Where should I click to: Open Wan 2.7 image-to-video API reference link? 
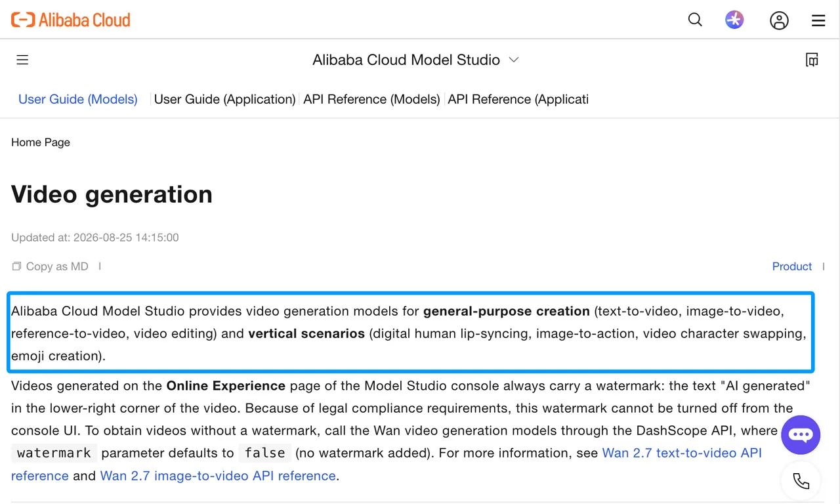click(218, 476)
